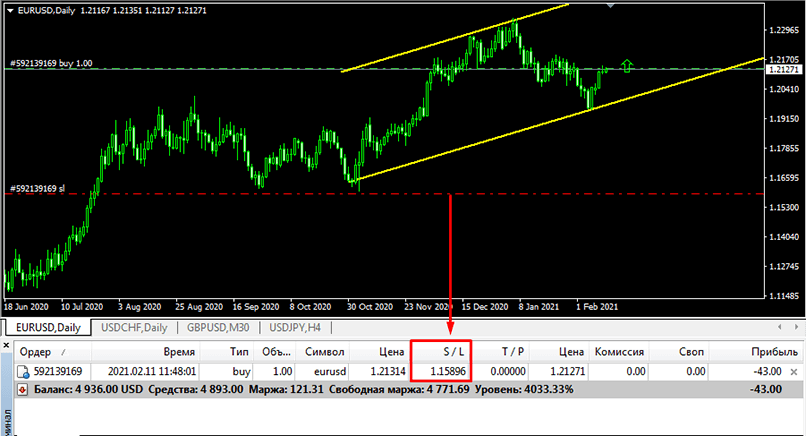Click the open price cell 1.21314
The image size is (806, 436).
click(388, 371)
